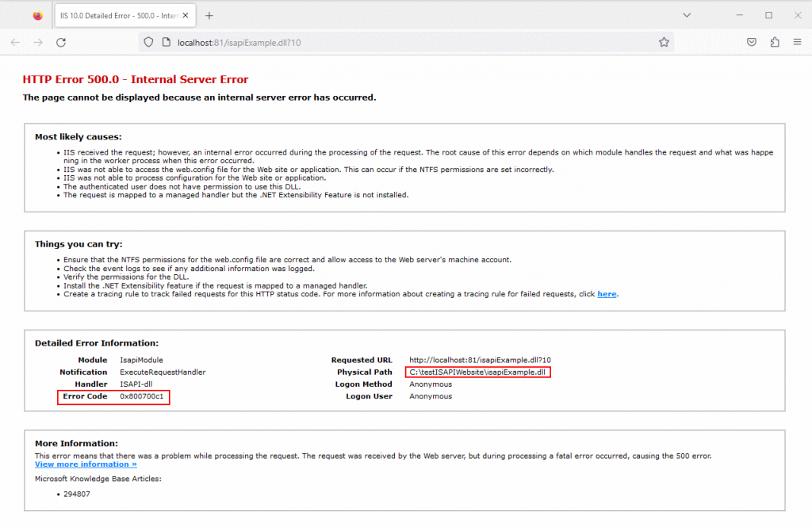Open the View more information link
Screen dimensions: 812x527
pyautogui.click(x=86, y=464)
